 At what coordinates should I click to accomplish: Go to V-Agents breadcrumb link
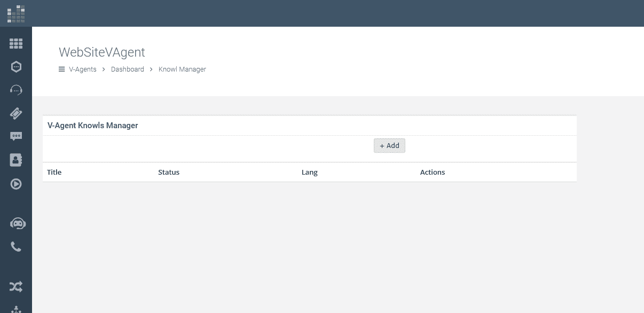(83, 69)
